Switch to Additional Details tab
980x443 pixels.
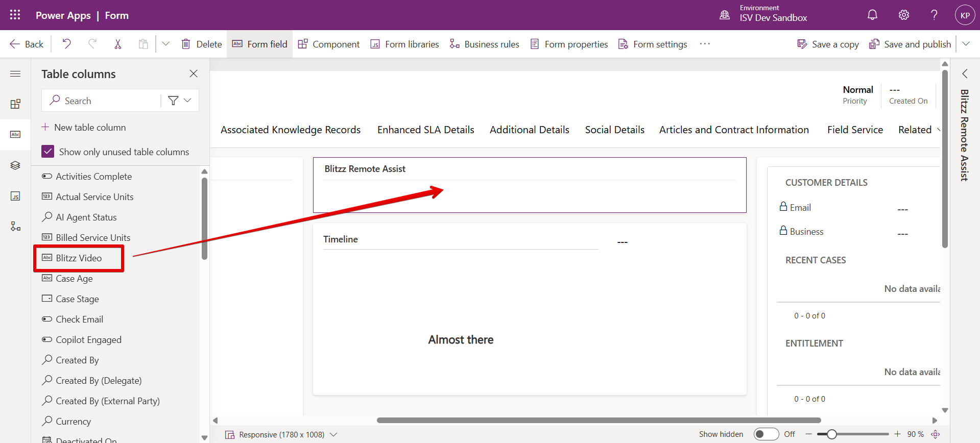point(530,130)
